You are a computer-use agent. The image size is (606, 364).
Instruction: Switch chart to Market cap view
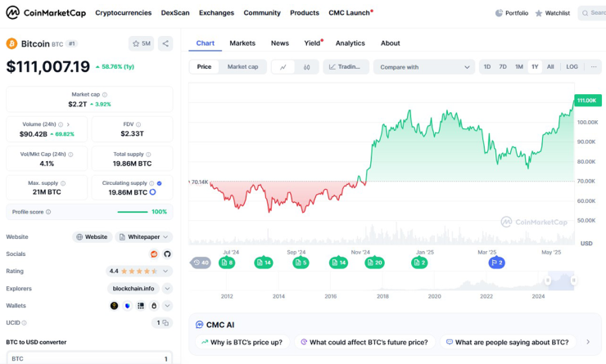point(242,67)
